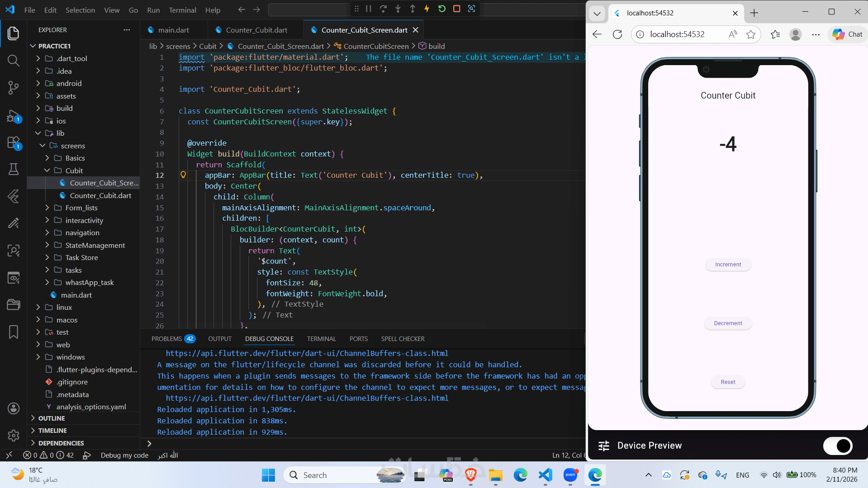Click the lightbulb quick-fix icon on line 12
Image resolution: width=868 pixels, height=488 pixels.
pos(183,175)
